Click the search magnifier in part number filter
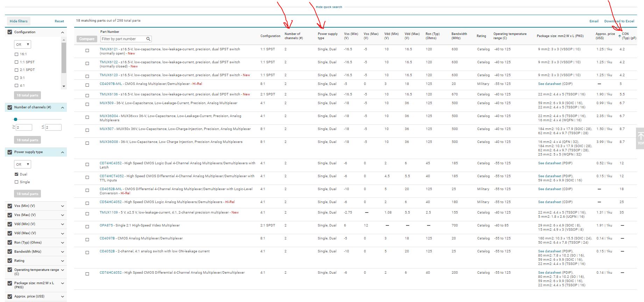The width and height of the screenshot is (644, 302). [148, 39]
